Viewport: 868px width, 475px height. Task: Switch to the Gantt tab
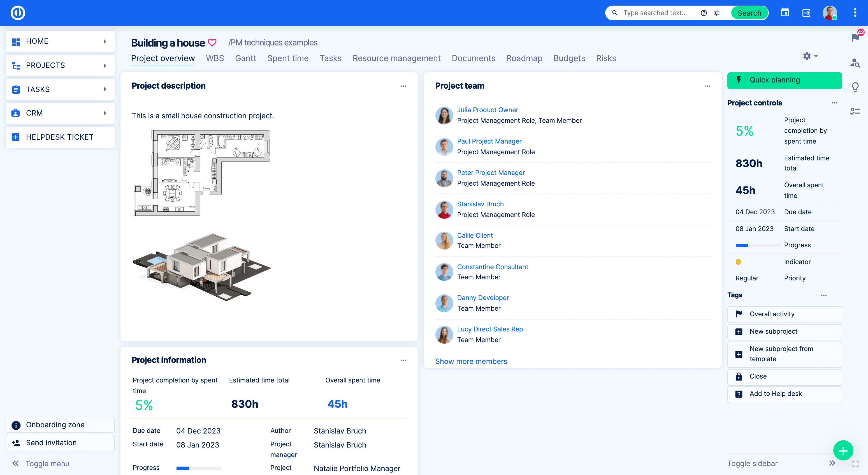coord(245,58)
